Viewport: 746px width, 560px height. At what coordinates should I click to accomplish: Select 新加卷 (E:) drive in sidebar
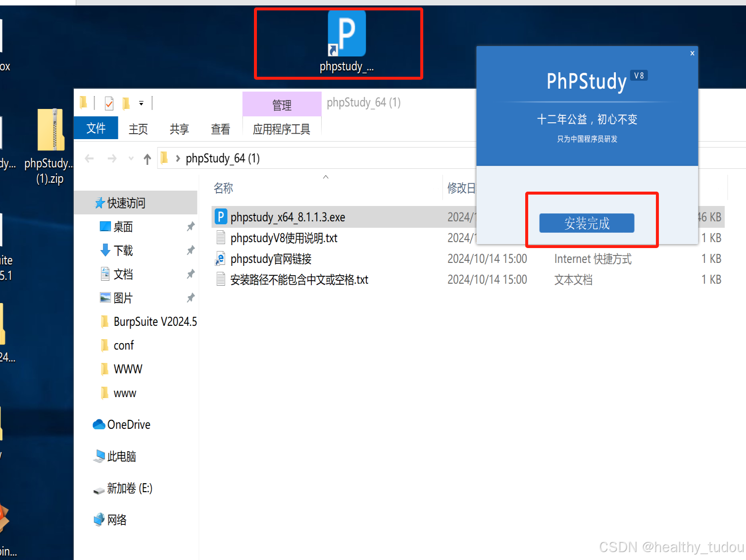pos(129,488)
